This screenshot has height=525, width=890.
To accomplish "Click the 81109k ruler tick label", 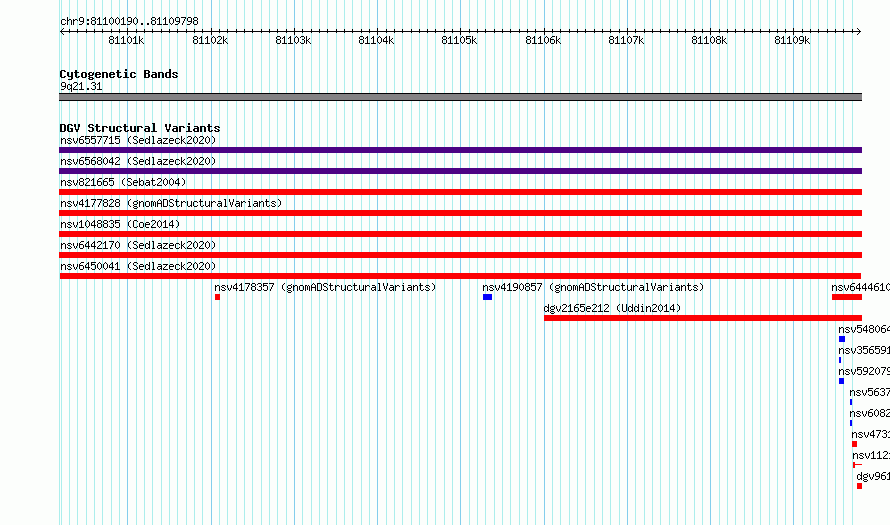I will [792, 40].
